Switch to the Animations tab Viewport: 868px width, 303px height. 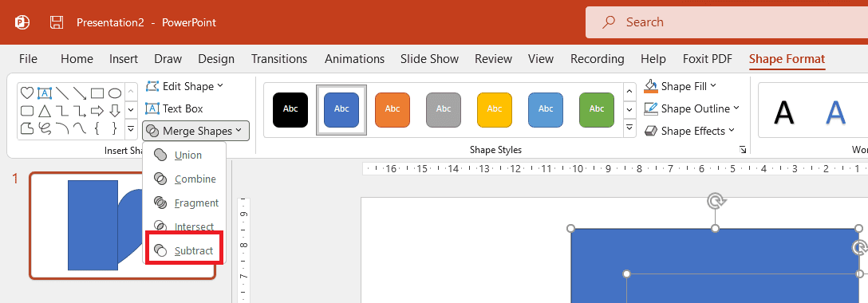click(x=354, y=59)
